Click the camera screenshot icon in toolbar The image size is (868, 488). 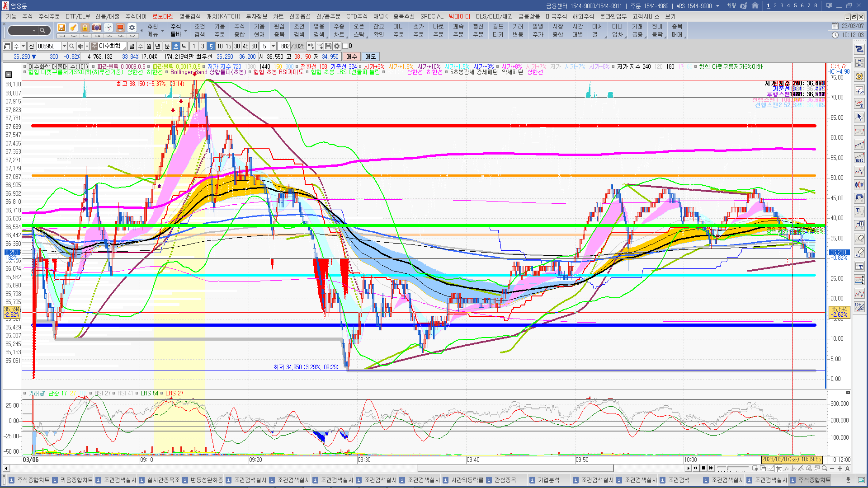[97, 28]
